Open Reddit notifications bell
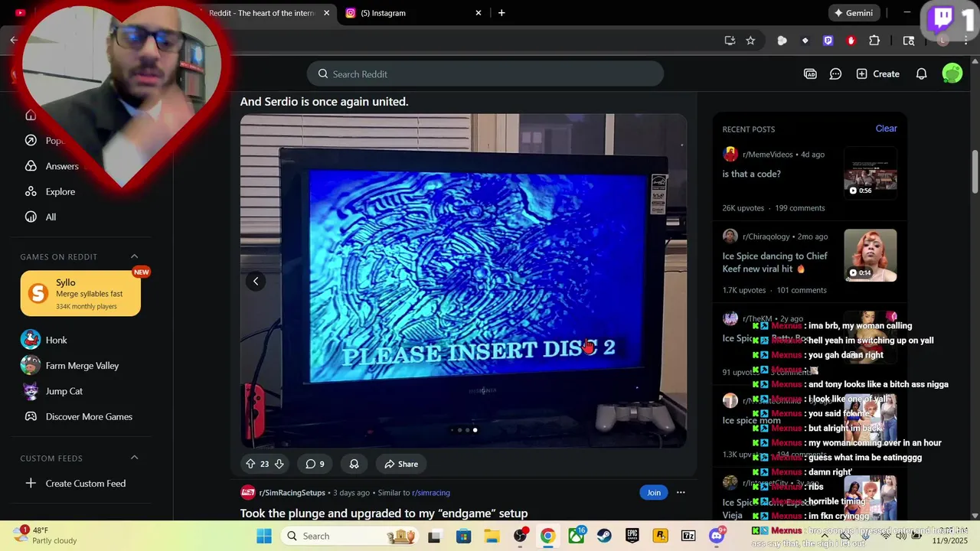This screenshot has width=980, height=551. click(922, 74)
